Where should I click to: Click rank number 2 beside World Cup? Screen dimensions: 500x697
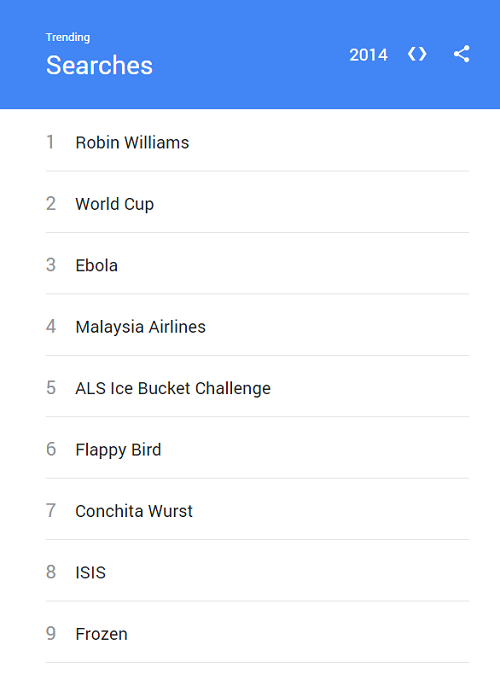click(51, 204)
